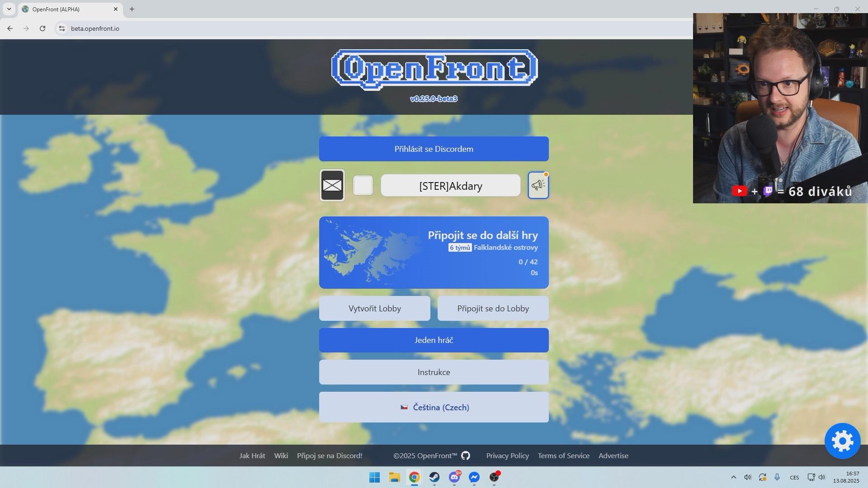
Task: Open the envelope pattern/flag icon
Action: [332, 185]
